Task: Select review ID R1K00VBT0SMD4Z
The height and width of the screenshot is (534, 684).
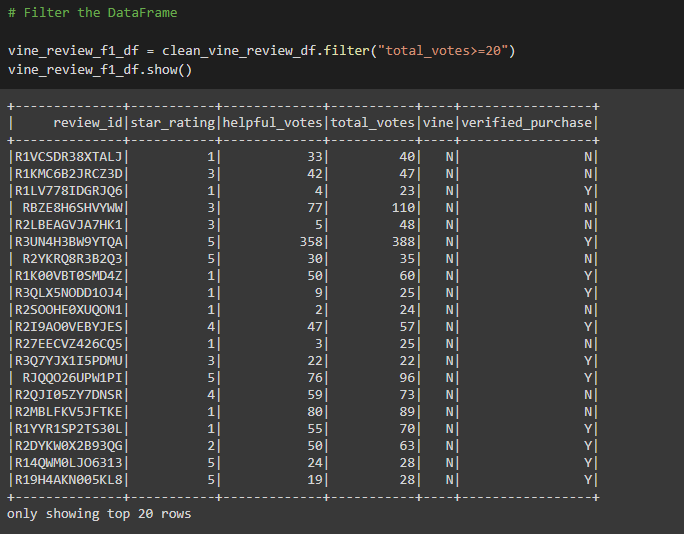Action: point(68,276)
